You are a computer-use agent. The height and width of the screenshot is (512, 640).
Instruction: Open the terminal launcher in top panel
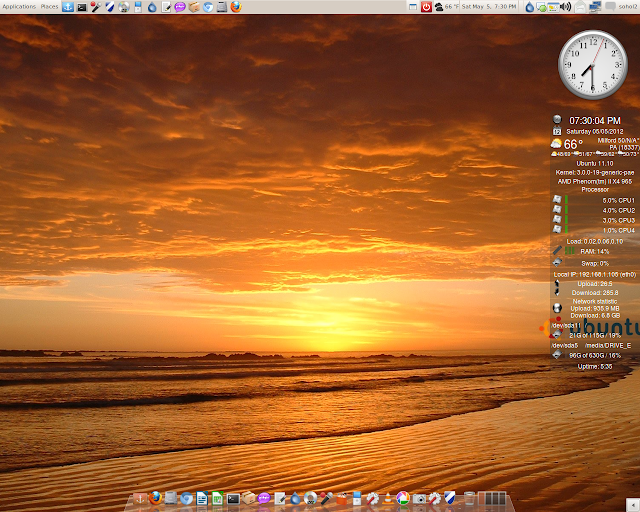[82, 6]
